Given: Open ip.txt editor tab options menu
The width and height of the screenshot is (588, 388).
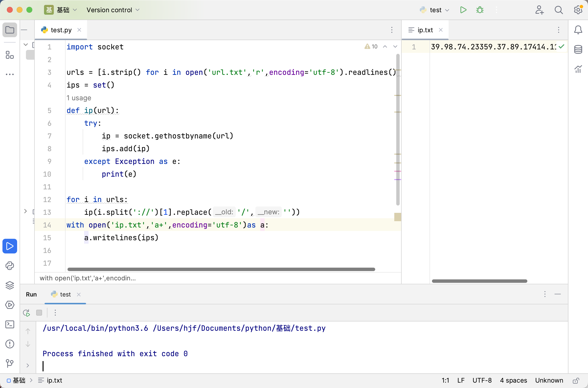Looking at the screenshot, I should (x=559, y=30).
